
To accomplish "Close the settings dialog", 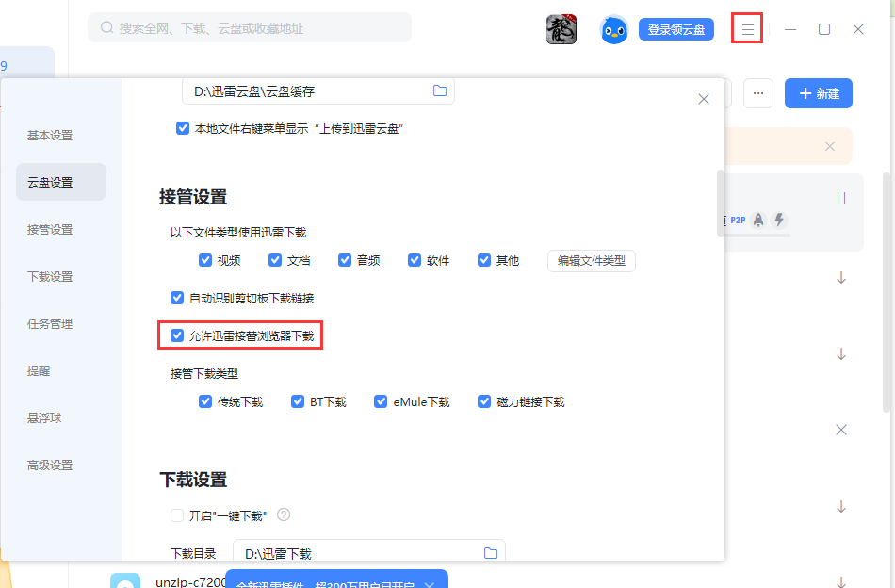I will [x=703, y=99].
